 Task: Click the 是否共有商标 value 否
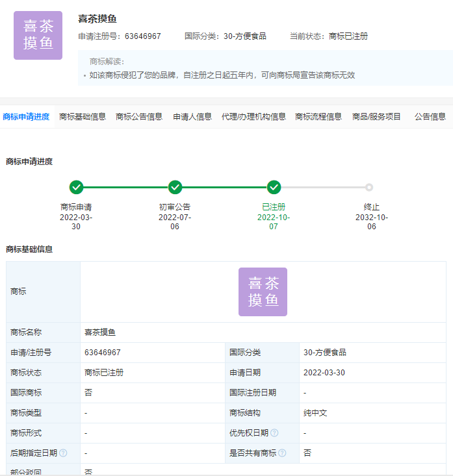point(307,453)
